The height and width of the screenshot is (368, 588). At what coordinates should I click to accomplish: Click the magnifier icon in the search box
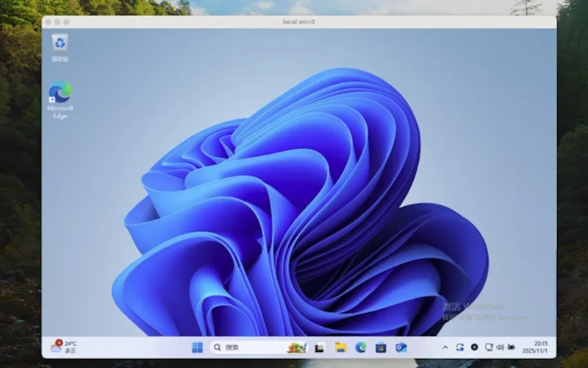pos(217,347)
